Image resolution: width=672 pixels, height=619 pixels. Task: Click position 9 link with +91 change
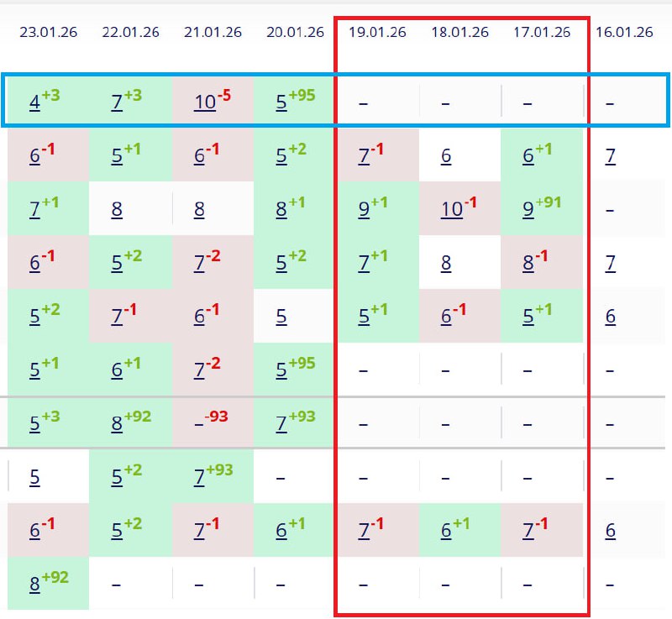[x=529, y=210]
